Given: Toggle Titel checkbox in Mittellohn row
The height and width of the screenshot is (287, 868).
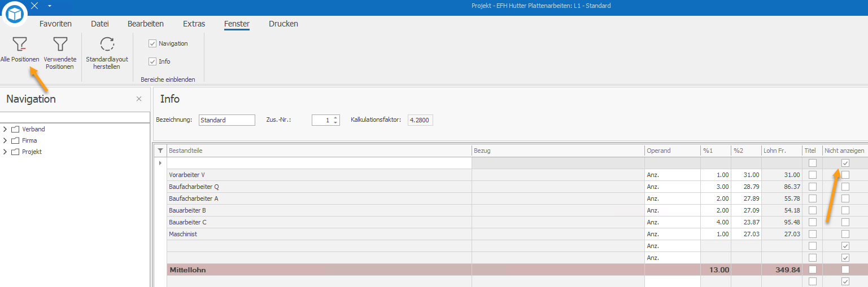Looking at the screenshot, I should tap(813, 270).
